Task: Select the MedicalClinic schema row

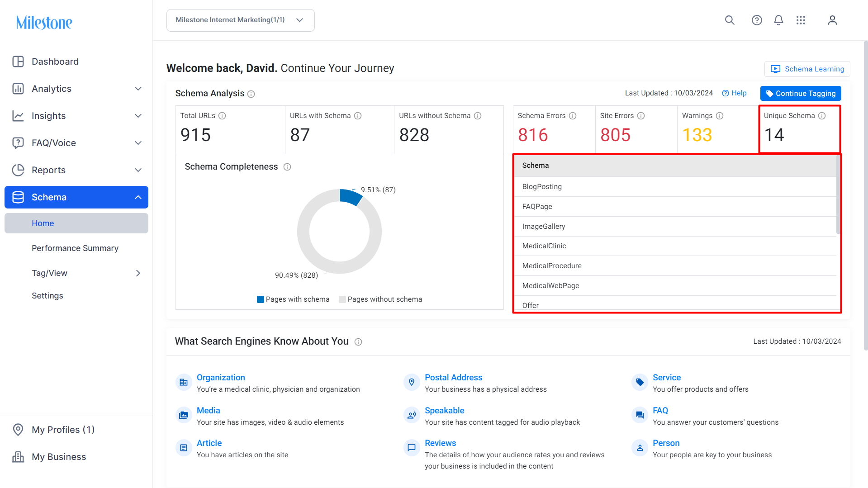Action: 675,246
